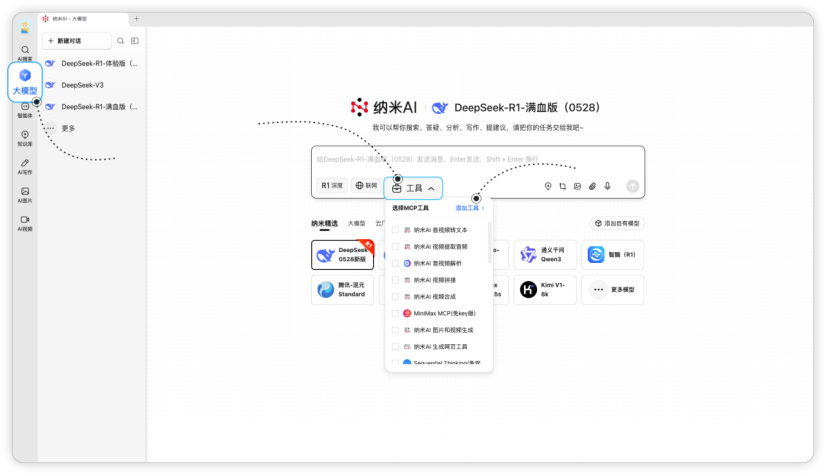Select the 大模型 sidebar icon
Image resolution: width=826 pixels, height=475 pixels.
click(x=25, y=82)
